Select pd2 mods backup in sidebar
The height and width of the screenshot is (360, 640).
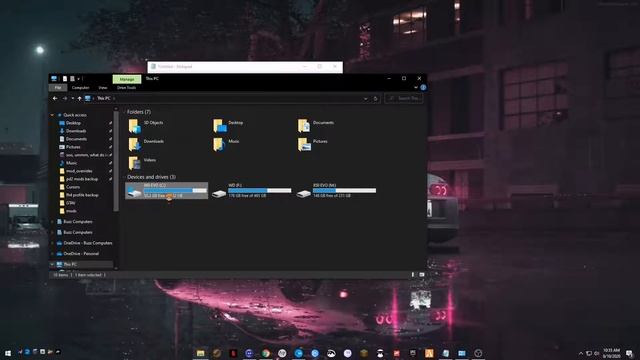(79, 179)
